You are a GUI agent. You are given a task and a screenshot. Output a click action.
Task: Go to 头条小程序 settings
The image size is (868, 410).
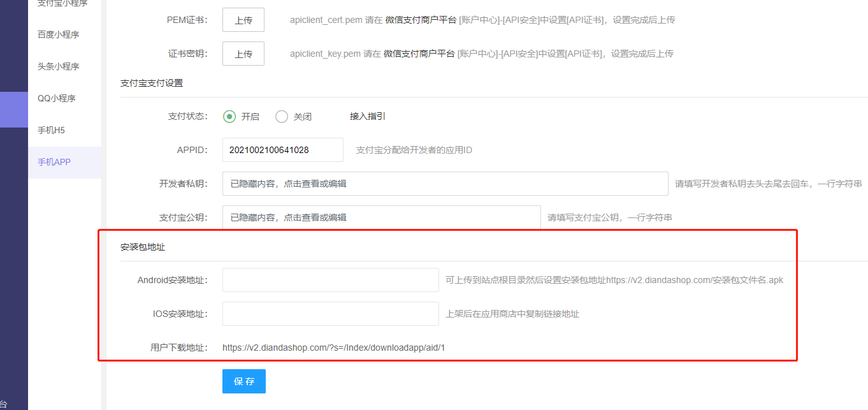(59, 66)
